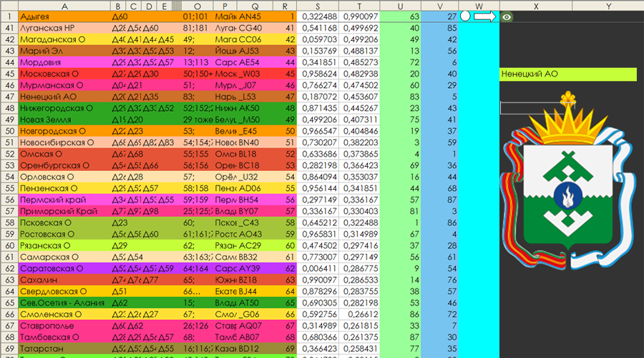Screen dimensions: 644x358
Task: Click the cell Ставрополье
Action: pos(64,326)
